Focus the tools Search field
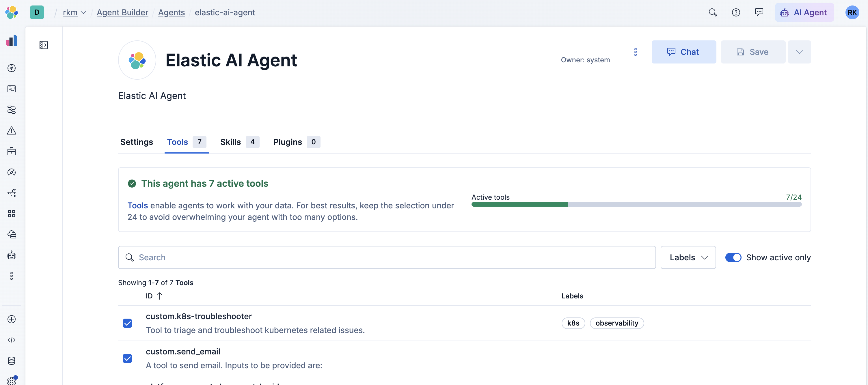The height and width of the screenshot is (385, 868). (386, 257)
